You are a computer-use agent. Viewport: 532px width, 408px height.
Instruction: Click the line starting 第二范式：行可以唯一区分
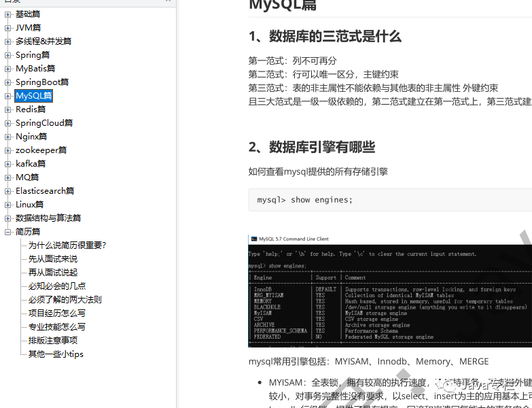tap(323, 74)
